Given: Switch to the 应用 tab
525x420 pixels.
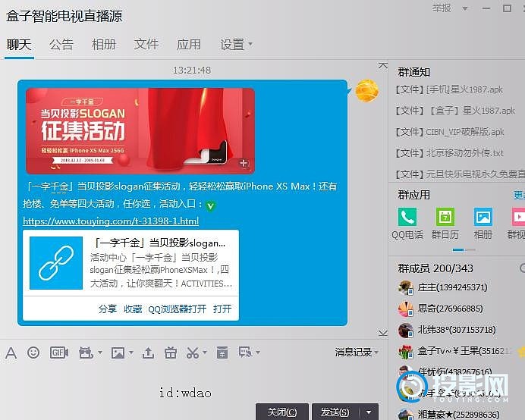Looking at the screenshot, I should (189, 45).
